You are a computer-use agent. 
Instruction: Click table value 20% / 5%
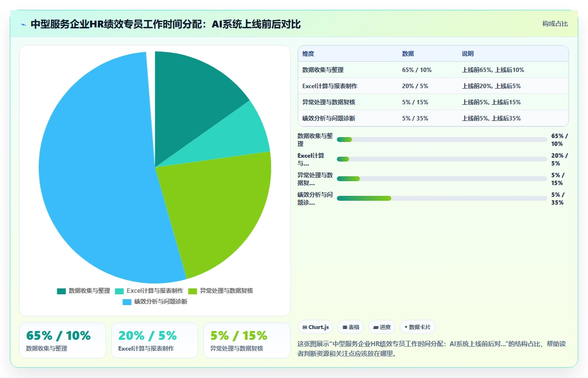(x=415, y=86)
